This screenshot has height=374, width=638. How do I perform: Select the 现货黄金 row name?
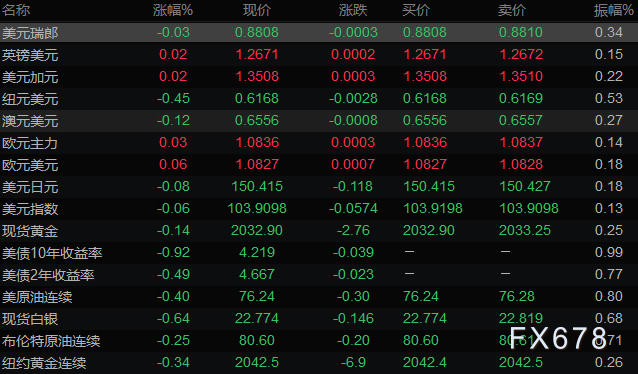coord(31,231)
